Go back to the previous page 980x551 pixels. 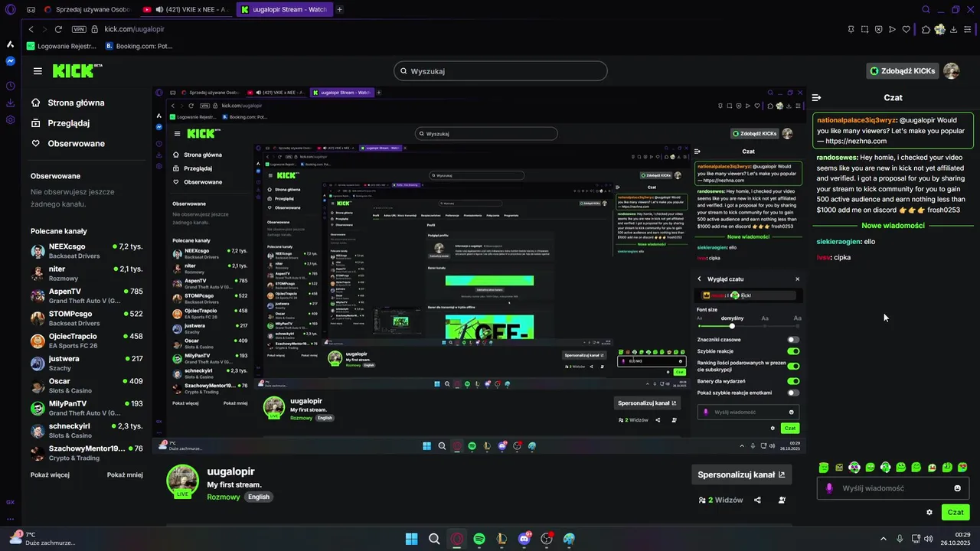tap(31, 29)
